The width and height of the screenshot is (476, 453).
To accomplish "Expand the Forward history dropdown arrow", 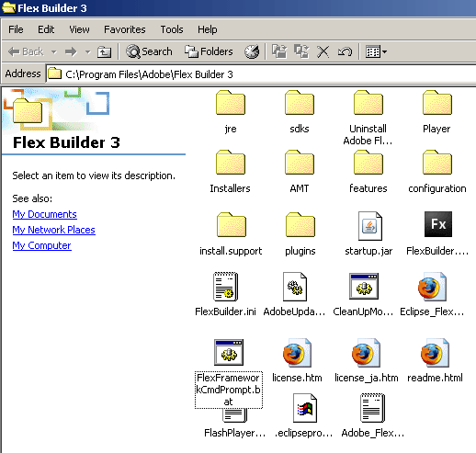I will pos(88,51).
